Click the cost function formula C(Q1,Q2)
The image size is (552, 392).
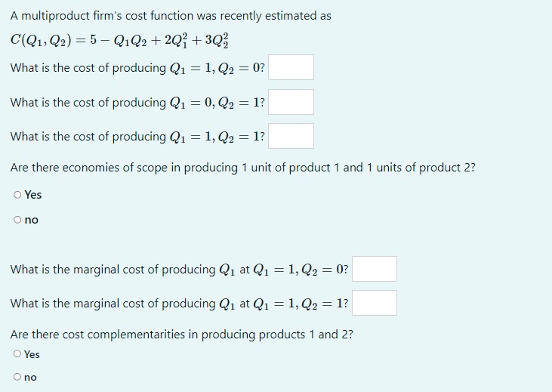coord(119,41)
